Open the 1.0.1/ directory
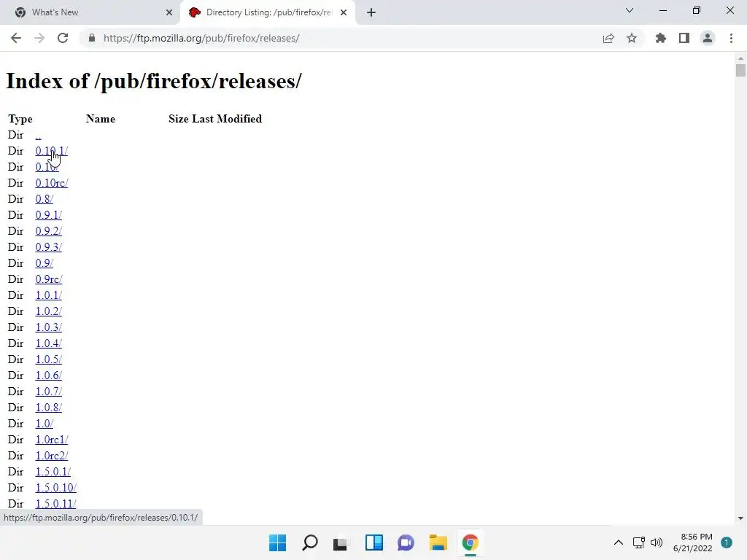Image resolution: width=747 pixels, height=560 pixels. pyautogui.click(x=49, y=295)
